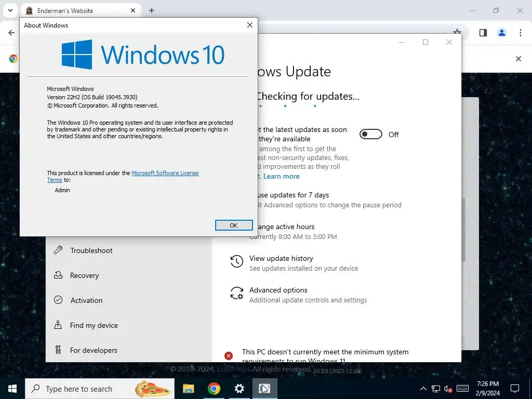Click the network tray icon
The height and width of the screenshot is (399, 532).
pyautogui.click(x=436, y=389)
